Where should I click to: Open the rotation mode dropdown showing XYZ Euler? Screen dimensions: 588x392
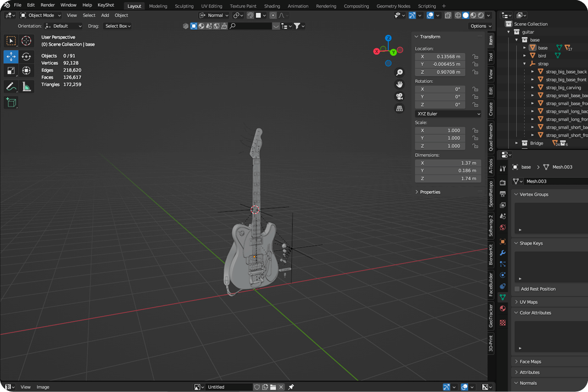(x=447, y=113)
